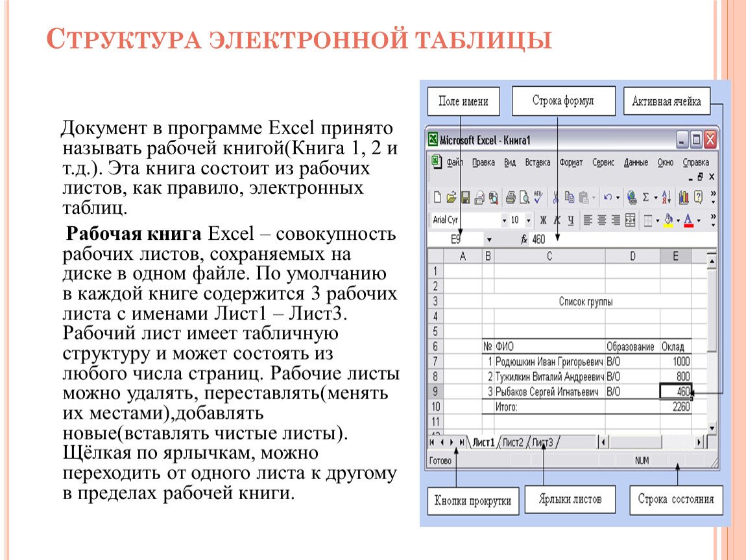Open the font size 10 dropdown
This screenshot has height=560, width=746.
[x=528, y=220]
